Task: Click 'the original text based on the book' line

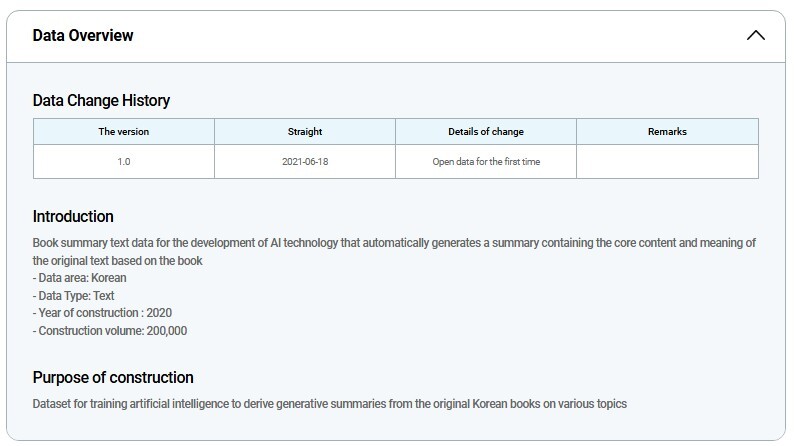Action: [118, 261]
